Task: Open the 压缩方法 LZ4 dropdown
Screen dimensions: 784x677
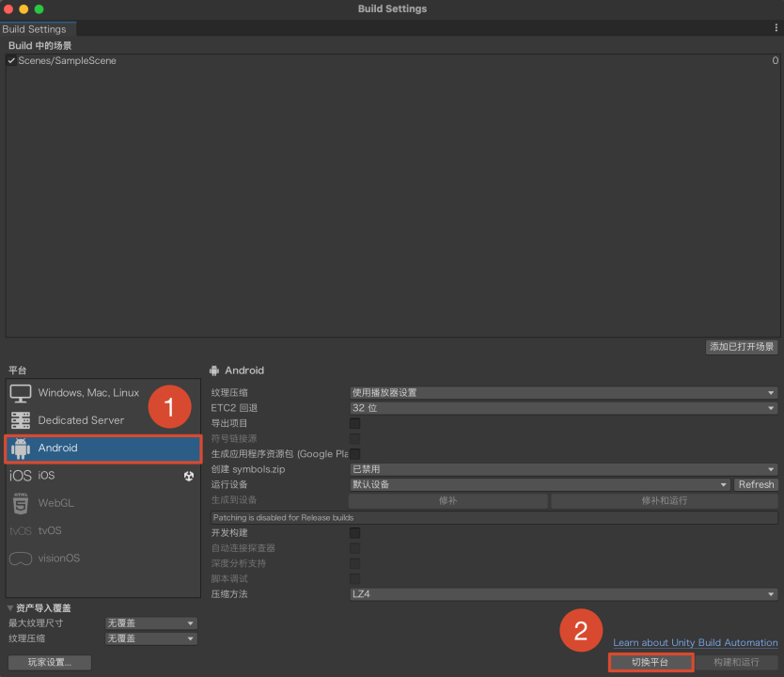Action: tap(563, 594)
